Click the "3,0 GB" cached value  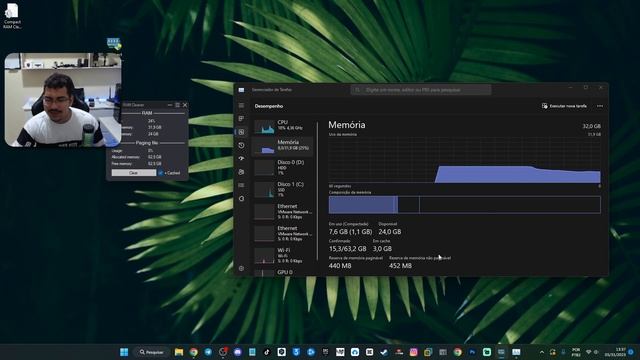(382, 249)
